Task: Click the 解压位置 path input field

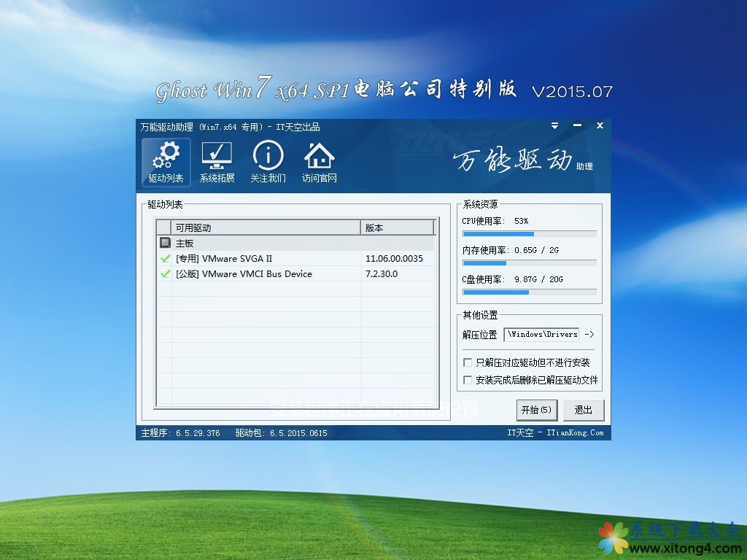Action: pyautogui.click(x=542, y=334)
